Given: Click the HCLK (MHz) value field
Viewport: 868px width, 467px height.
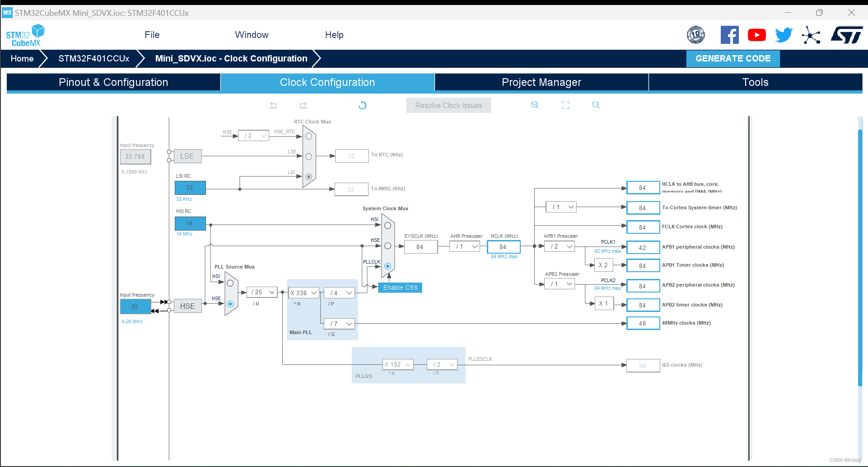Looking at the screenshot, I should click(503, 247).
